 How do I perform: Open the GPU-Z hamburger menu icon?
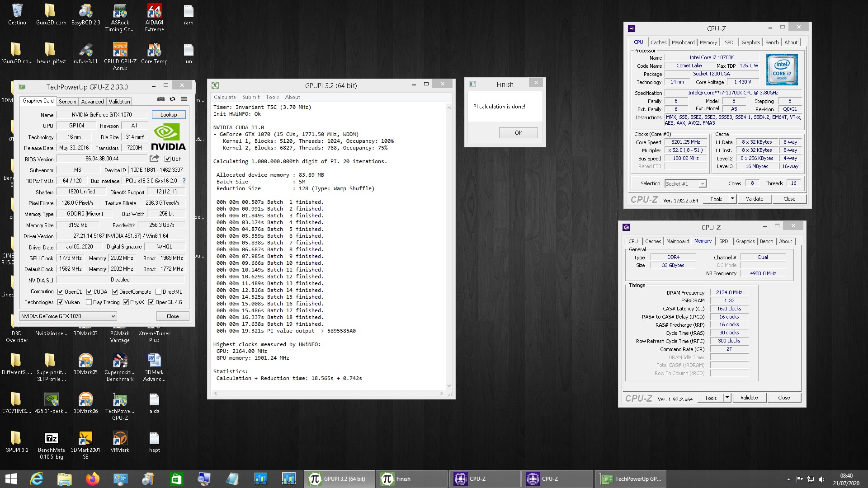tap(184, 99)
